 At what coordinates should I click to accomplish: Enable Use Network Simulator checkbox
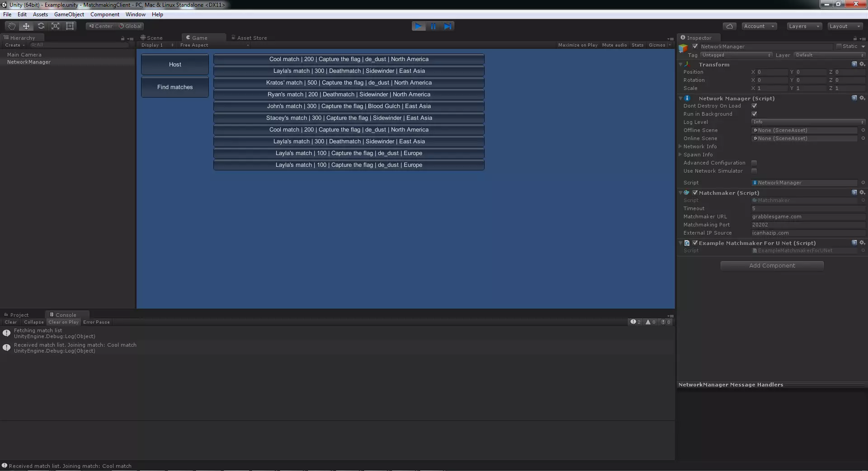[x=754, y=171]
